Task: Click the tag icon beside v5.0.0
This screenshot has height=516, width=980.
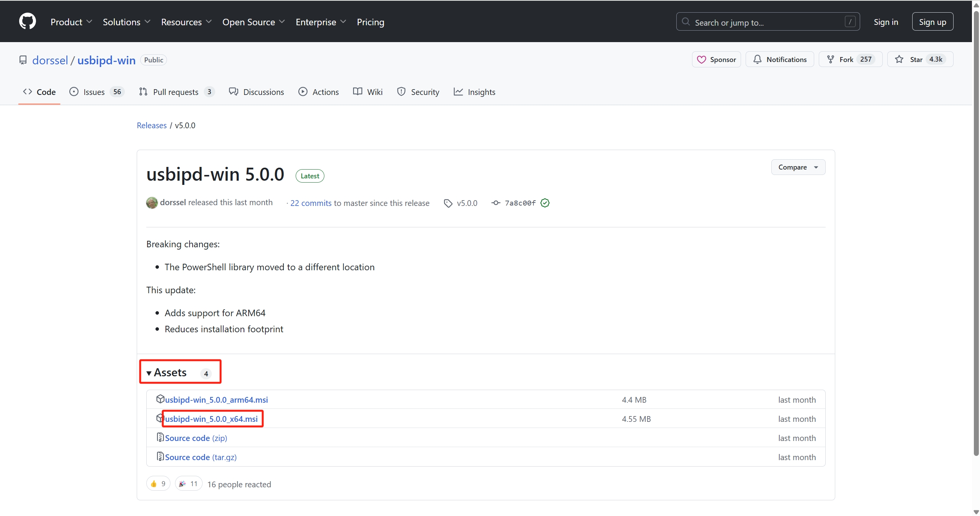Action: coord(448,203)
